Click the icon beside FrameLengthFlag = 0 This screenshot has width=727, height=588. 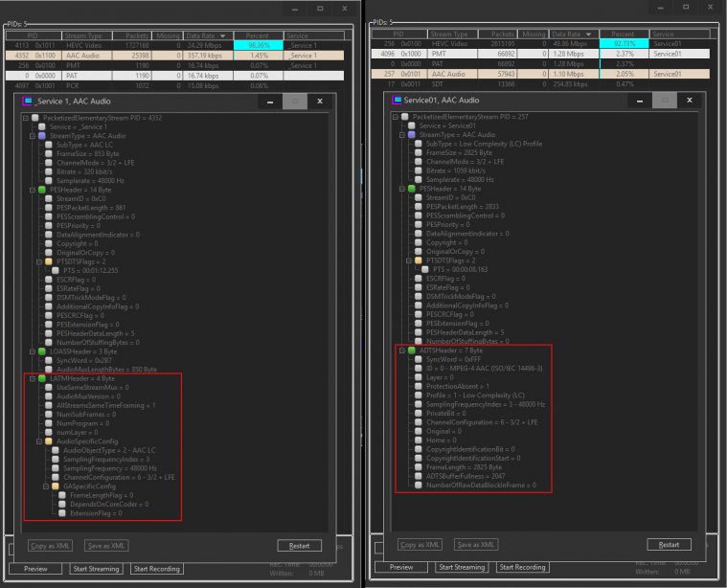(x=62, y=495)
